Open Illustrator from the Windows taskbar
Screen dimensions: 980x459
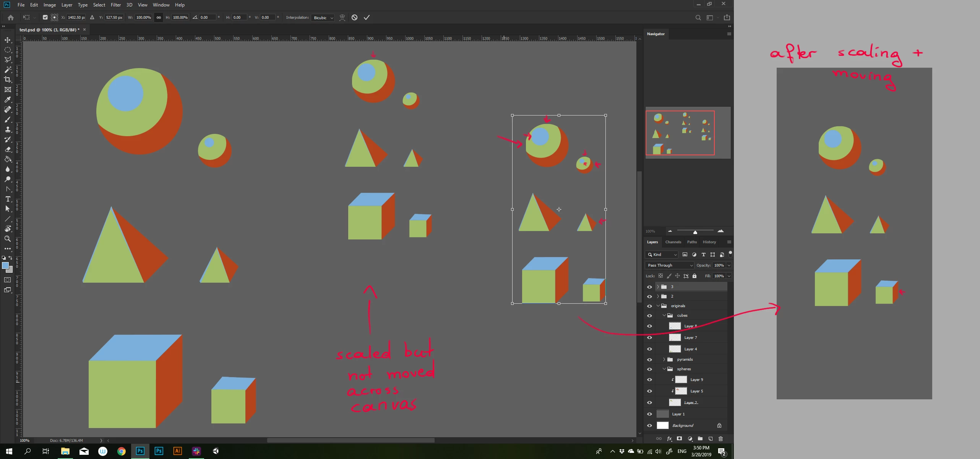[177, 451]
